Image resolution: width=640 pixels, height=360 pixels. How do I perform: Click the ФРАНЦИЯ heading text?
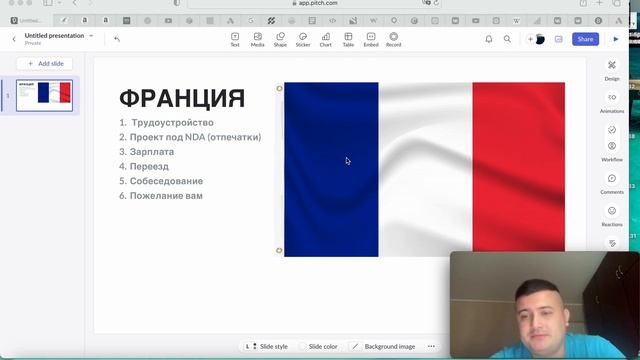tap(182, 98)
